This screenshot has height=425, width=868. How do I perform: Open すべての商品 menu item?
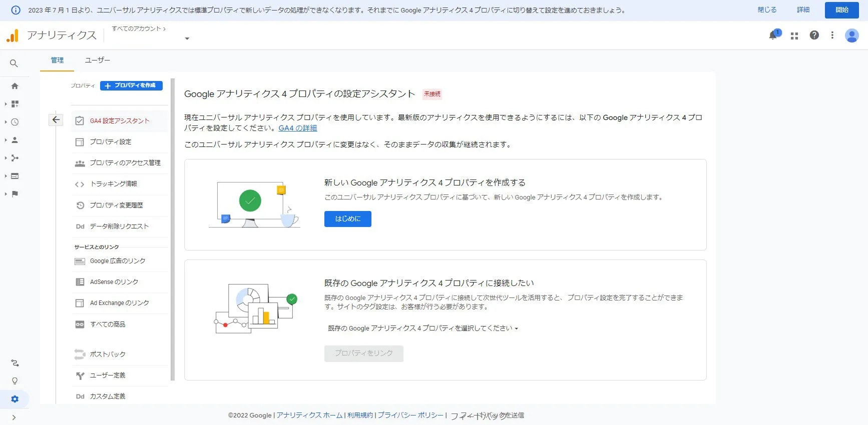(x=120, y=324)
